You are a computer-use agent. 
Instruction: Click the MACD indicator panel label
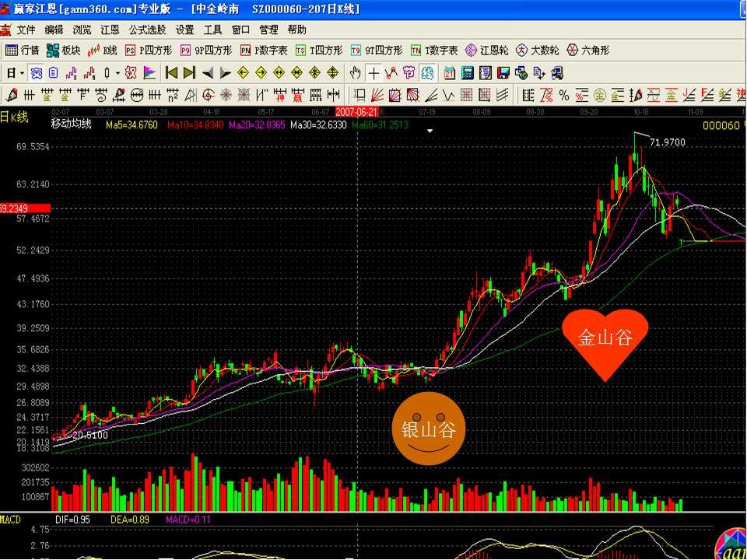11,519
